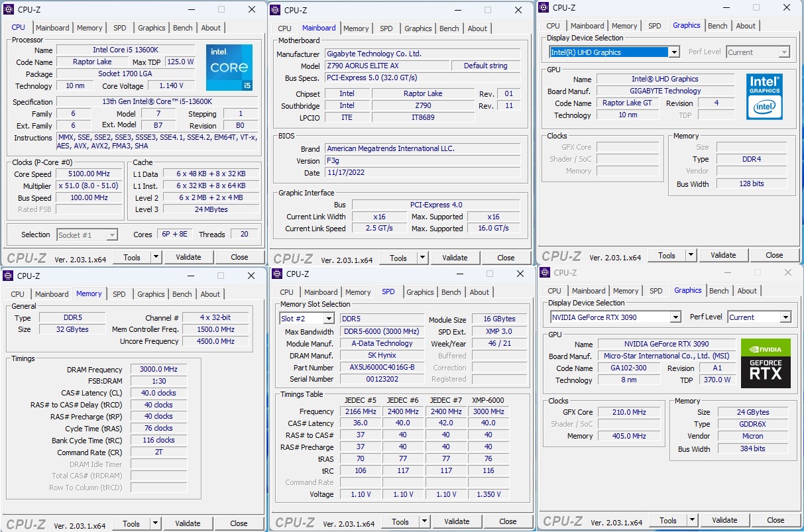The image size is (804, 532).
Task: Switch to Bench tab in the CPU window
Action: [x=183, y=28]
